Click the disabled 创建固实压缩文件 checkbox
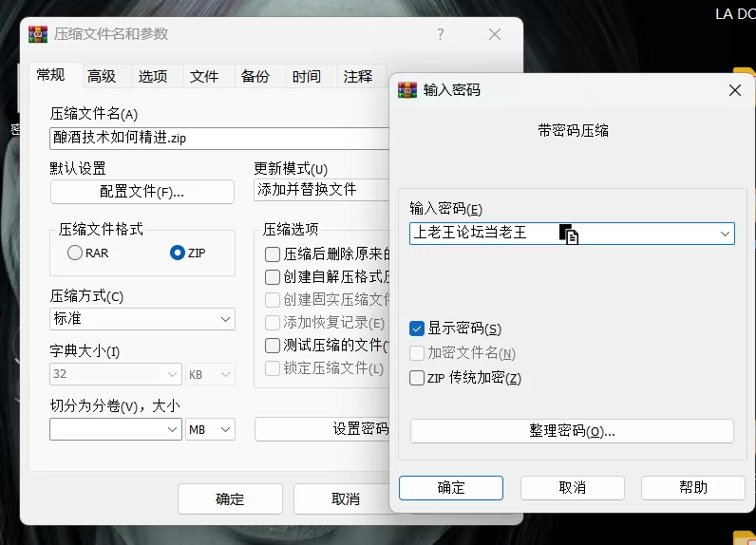 pyautogui.click(x=273, y=300)
